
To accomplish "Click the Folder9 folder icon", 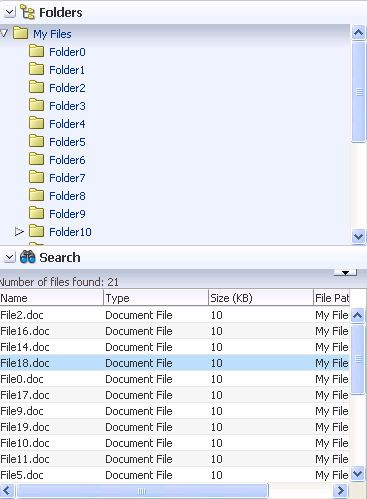I will click(36, 213).
